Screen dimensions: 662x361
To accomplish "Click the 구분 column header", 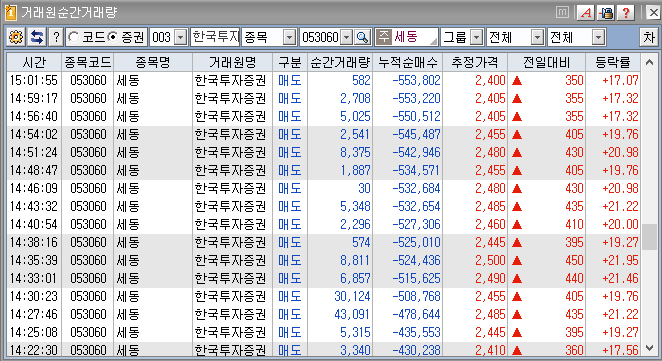I will [x=290, y=62].
